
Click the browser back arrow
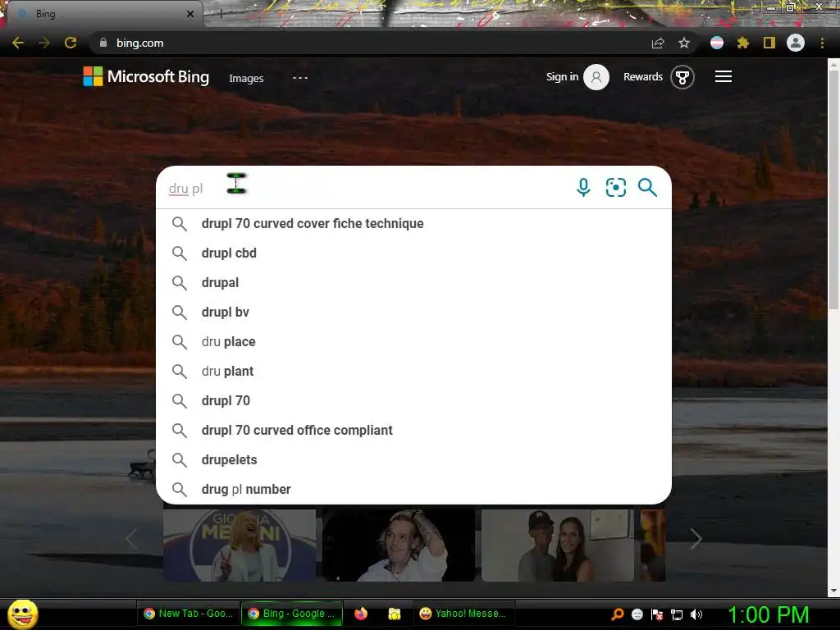pos(18,43)
